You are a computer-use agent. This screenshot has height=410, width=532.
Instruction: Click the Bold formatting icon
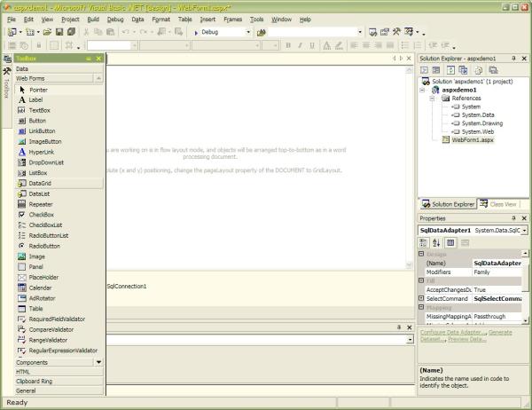(288, 45)
